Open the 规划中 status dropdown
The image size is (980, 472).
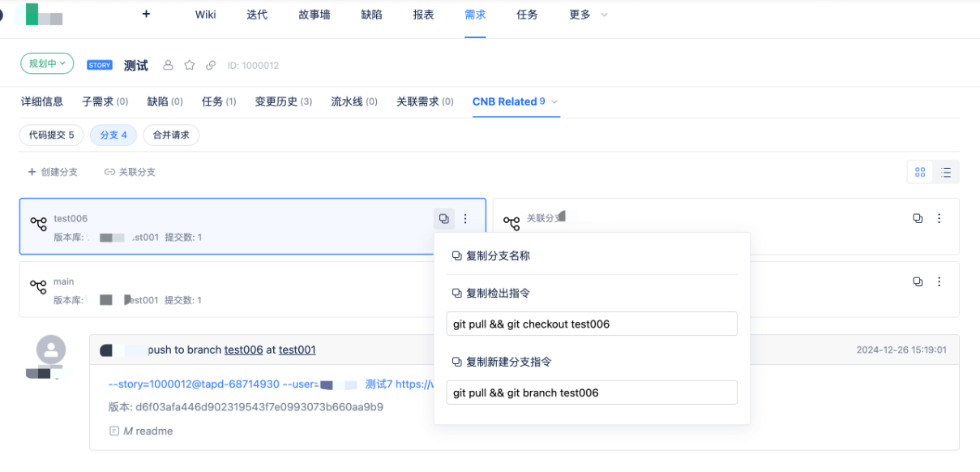coord(47,63)
